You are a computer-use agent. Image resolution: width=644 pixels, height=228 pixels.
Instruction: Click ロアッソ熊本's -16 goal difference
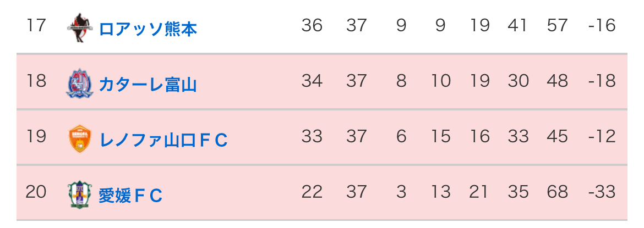602,25
